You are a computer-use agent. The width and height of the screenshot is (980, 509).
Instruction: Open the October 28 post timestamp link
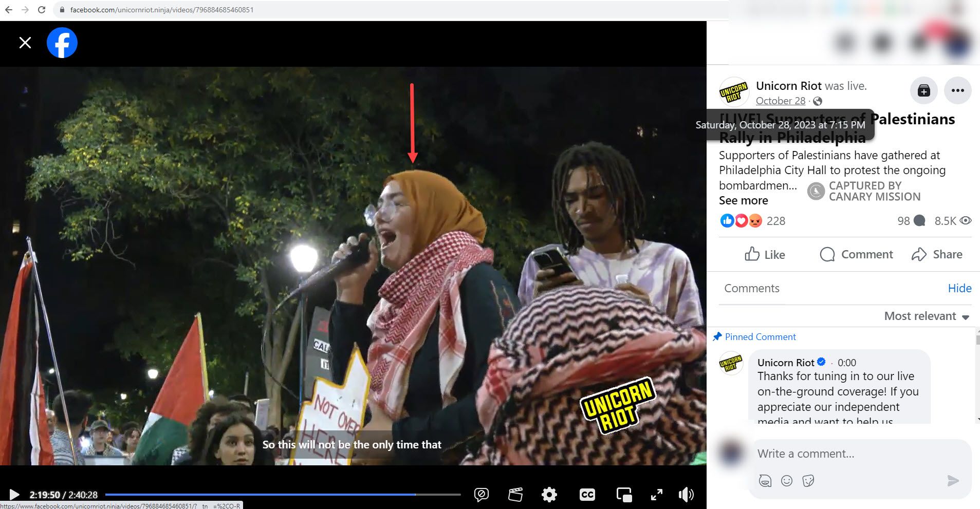[780, 101]
